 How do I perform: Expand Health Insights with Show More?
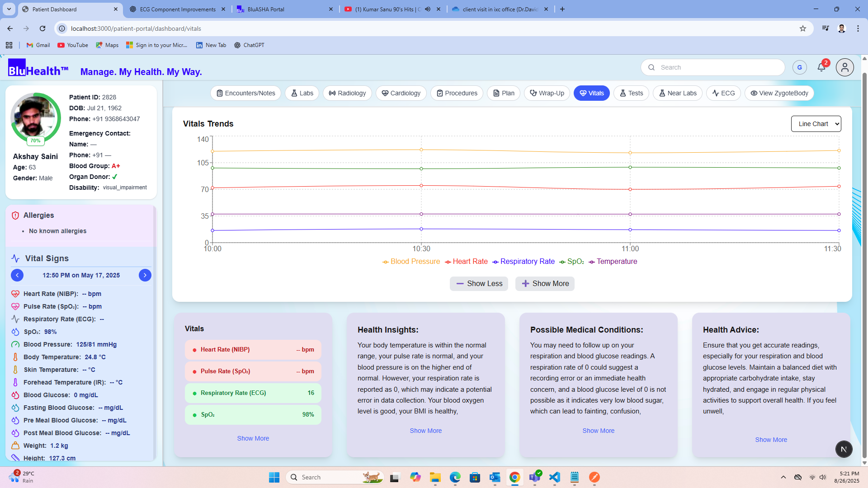[425, 431]
